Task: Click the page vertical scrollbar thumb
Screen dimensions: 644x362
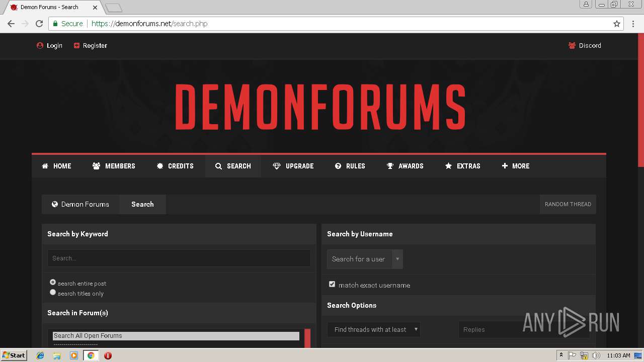Action: point(640,100)
